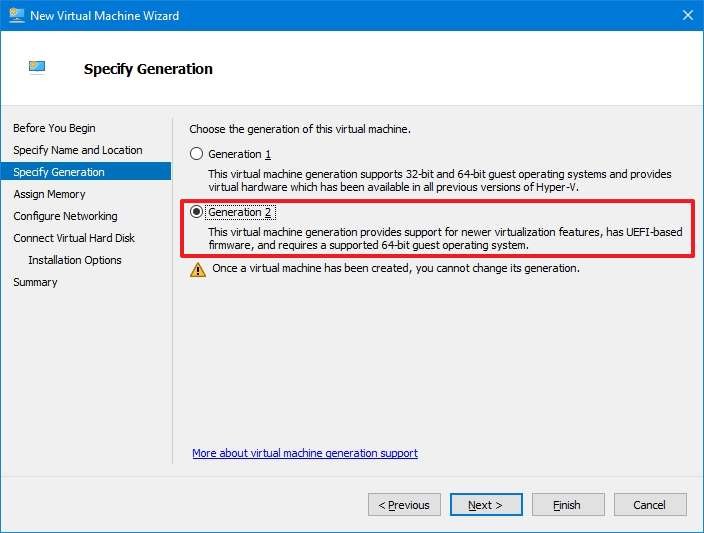This screenshot has width=704, height=533.
Task: Click the Next button
Action: click(x=486, y=505)
